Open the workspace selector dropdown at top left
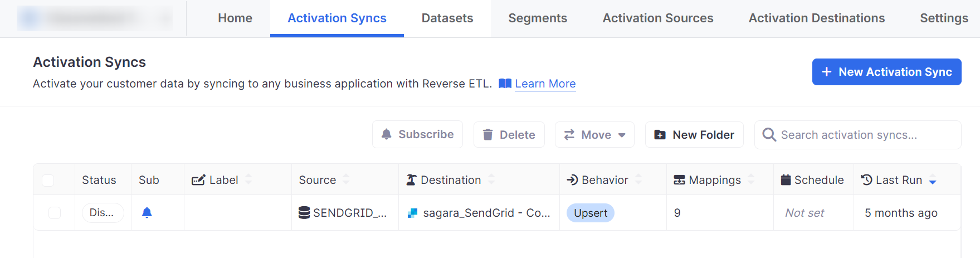This screenshot has width=980, height=258. [x=95, y=18]
